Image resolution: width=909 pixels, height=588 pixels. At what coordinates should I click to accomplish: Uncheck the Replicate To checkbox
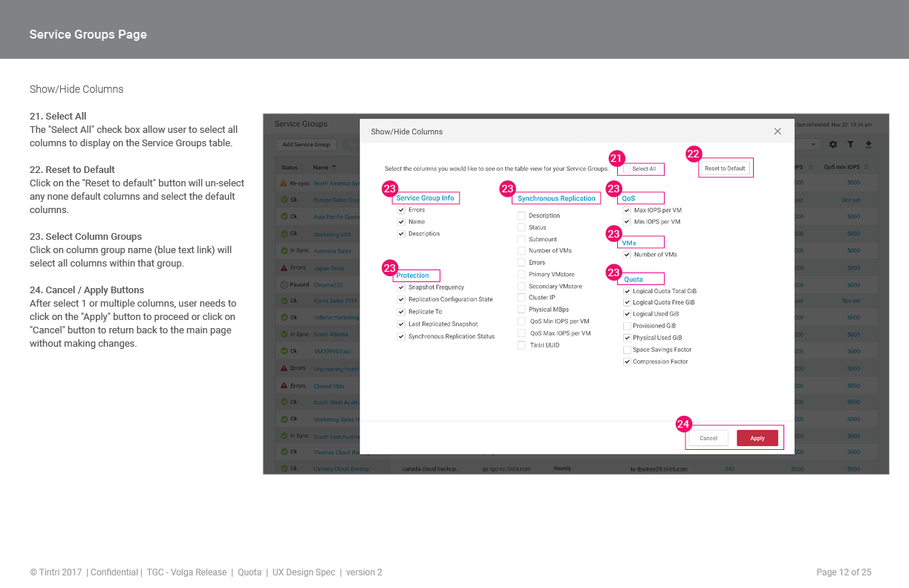pyautogui.click(x=401, y=312)
